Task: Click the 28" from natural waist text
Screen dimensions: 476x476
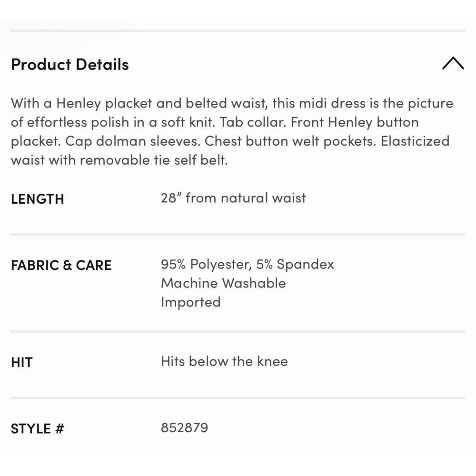Action: pos(233,198)
